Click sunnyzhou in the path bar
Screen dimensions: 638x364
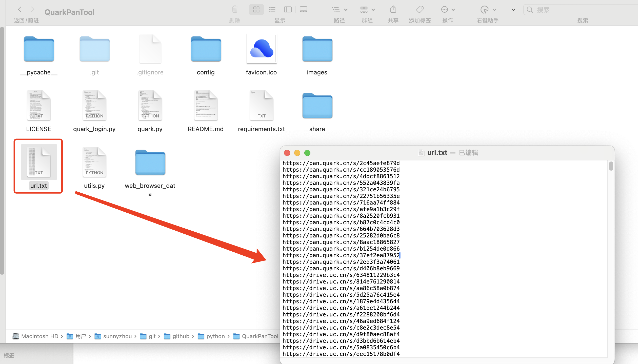117,336
